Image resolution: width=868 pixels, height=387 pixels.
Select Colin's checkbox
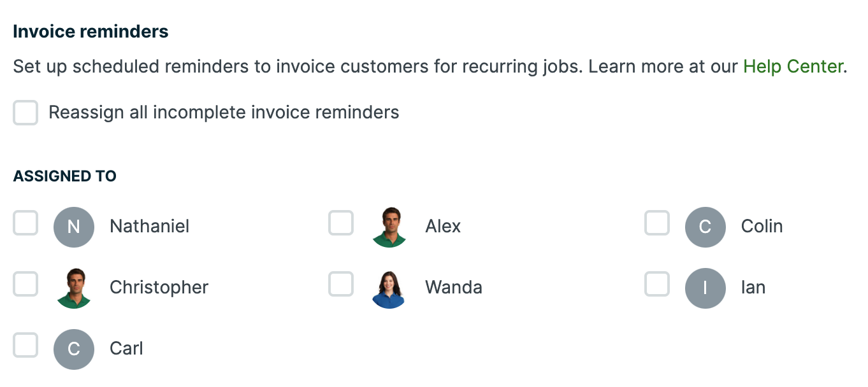point(657,223)
